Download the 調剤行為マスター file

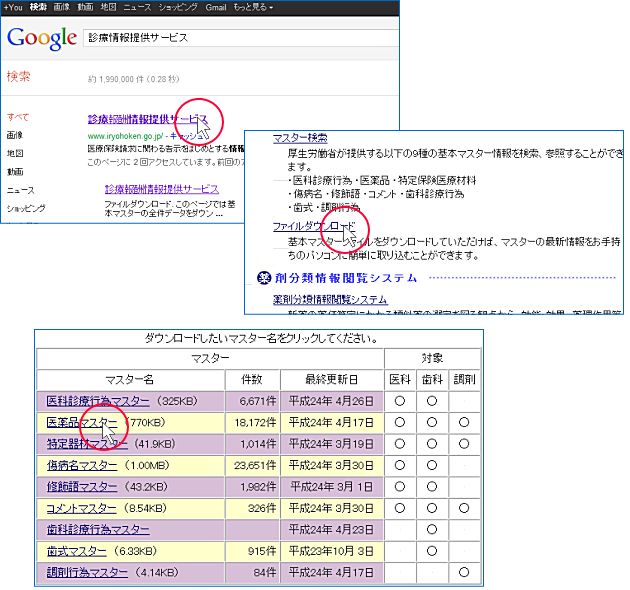[87, 572]
